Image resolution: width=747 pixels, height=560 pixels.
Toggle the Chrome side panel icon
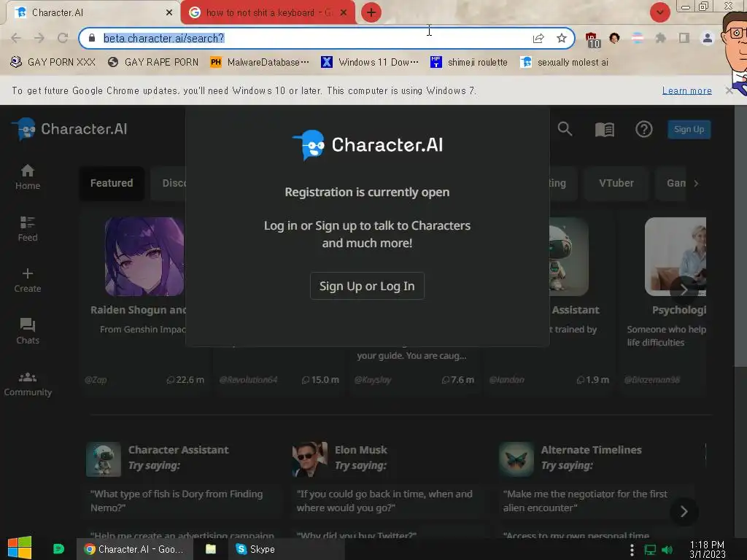[x=684, y=38]
